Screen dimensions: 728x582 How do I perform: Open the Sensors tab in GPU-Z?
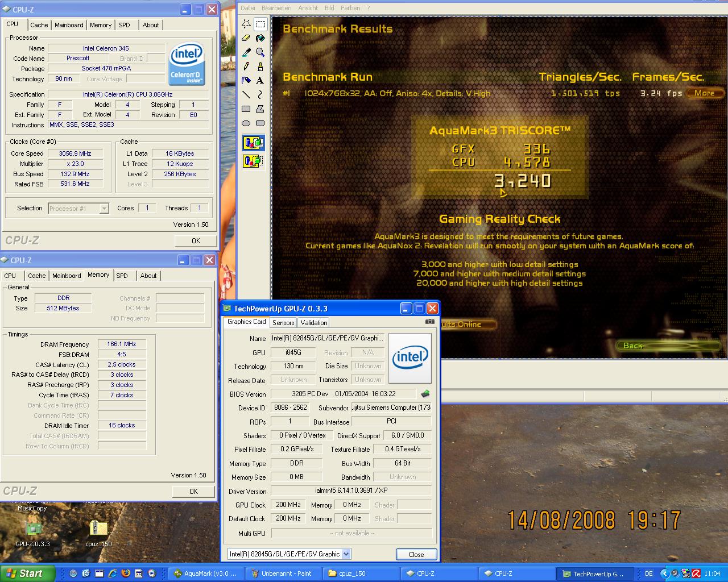pyautogui.click(x=283, y=322)
